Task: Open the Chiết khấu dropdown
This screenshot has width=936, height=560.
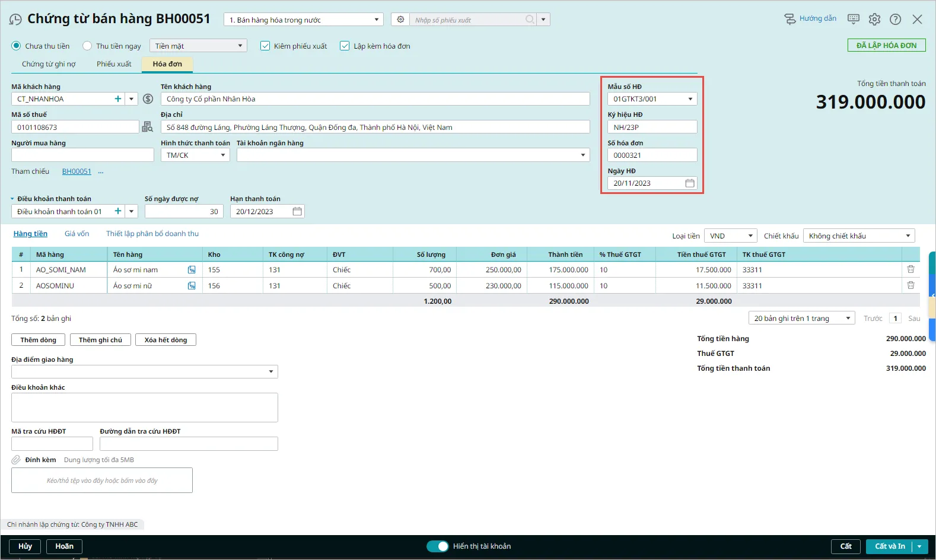Action: tap(908, 236)
